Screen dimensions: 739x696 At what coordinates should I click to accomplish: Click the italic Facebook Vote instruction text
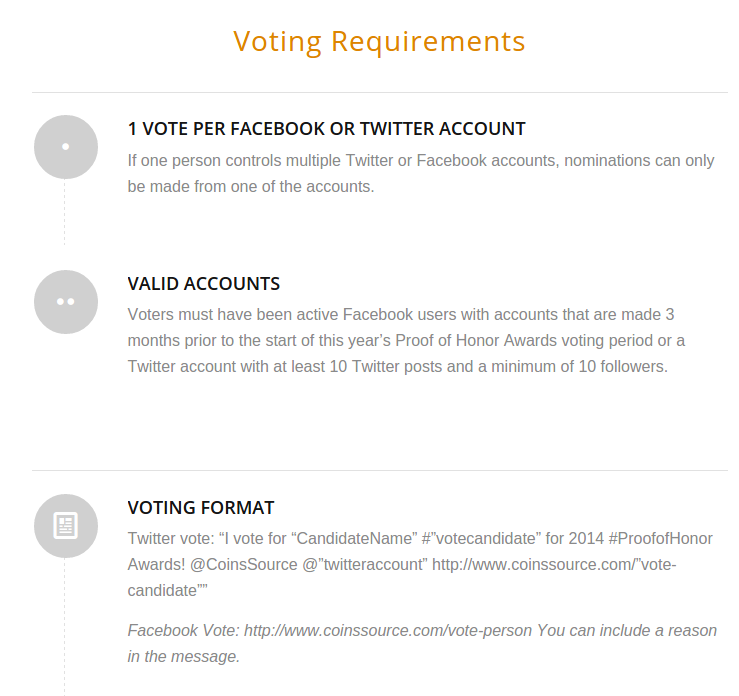(x=422, y=643)
